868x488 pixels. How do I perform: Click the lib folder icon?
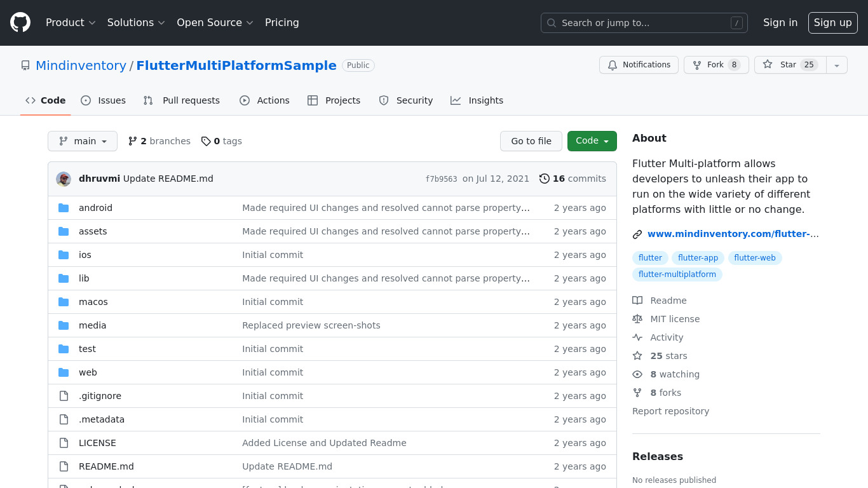(x=64, y=278)
